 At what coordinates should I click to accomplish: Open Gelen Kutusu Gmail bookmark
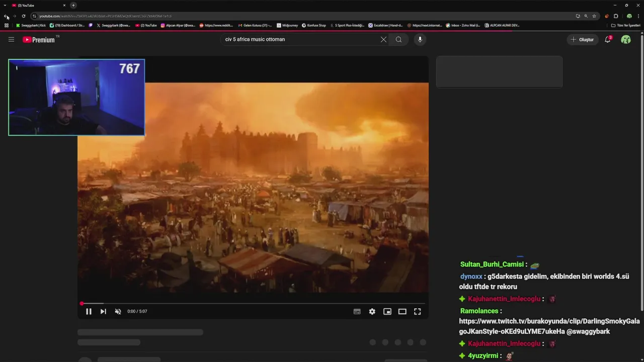(255, 25)
